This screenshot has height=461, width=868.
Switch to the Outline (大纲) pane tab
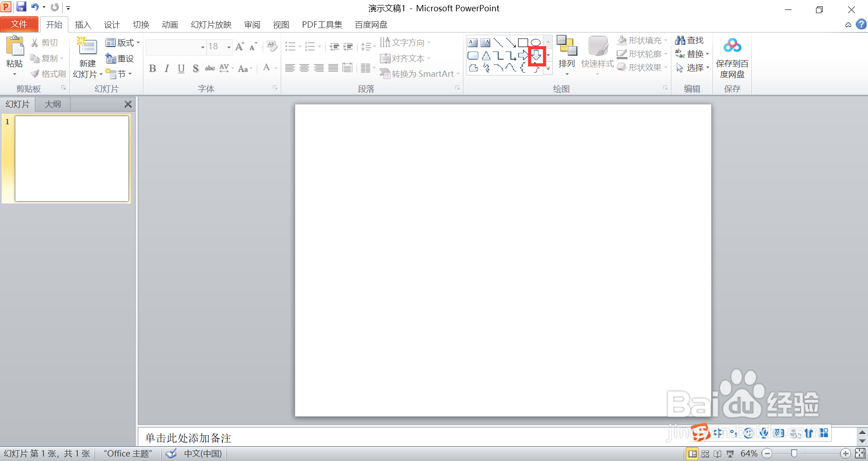[x=53, y=104]
